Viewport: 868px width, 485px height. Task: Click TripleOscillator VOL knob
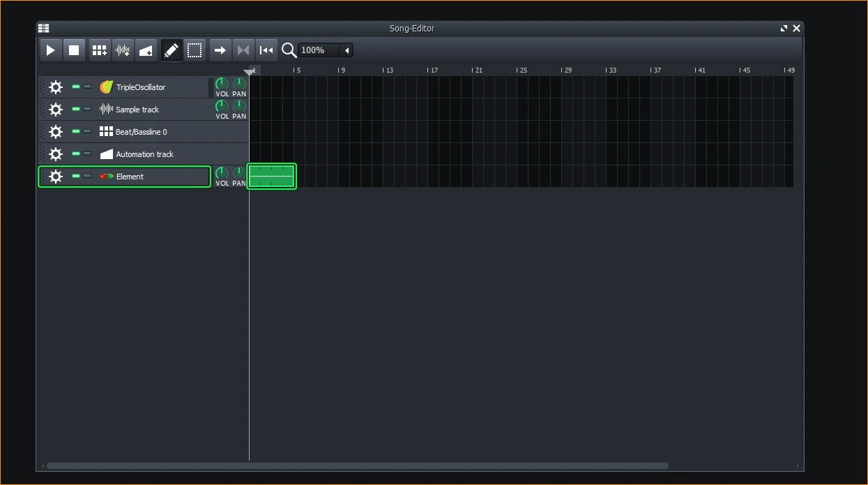pos(222,84)
